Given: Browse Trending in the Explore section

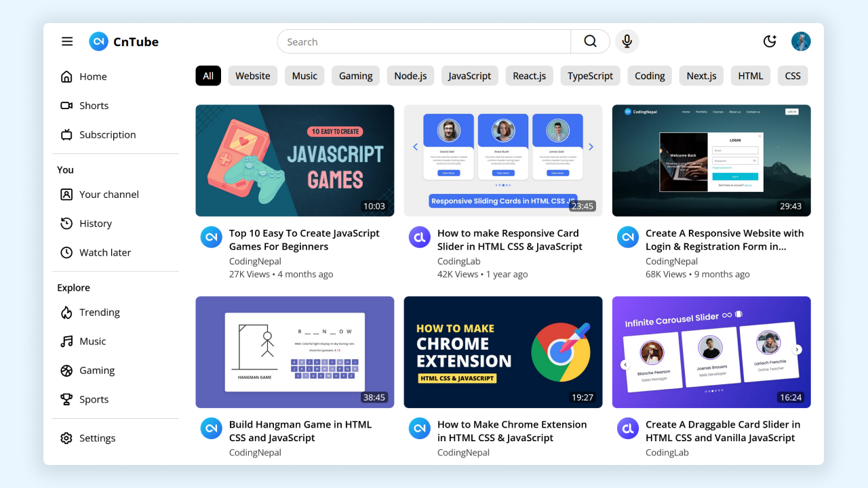Looking at the screenshot, I should (x=100, y=312).
